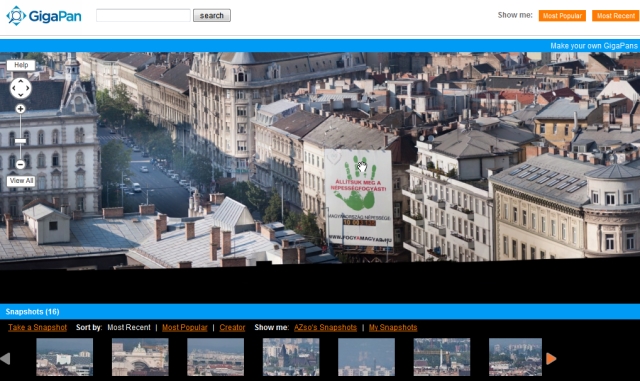Show My Snapshots
The width and height of the screenshot is (640, 381).
click(393, 328)
